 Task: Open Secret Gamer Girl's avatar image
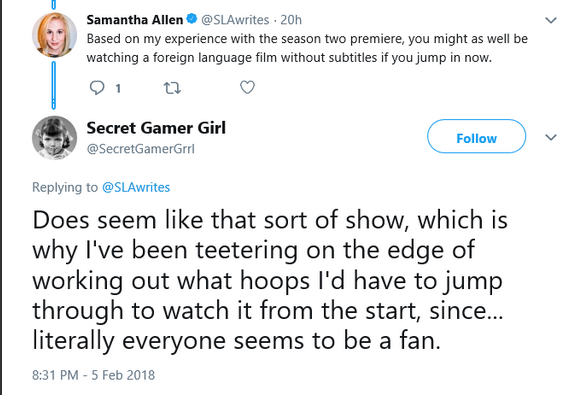55,138
